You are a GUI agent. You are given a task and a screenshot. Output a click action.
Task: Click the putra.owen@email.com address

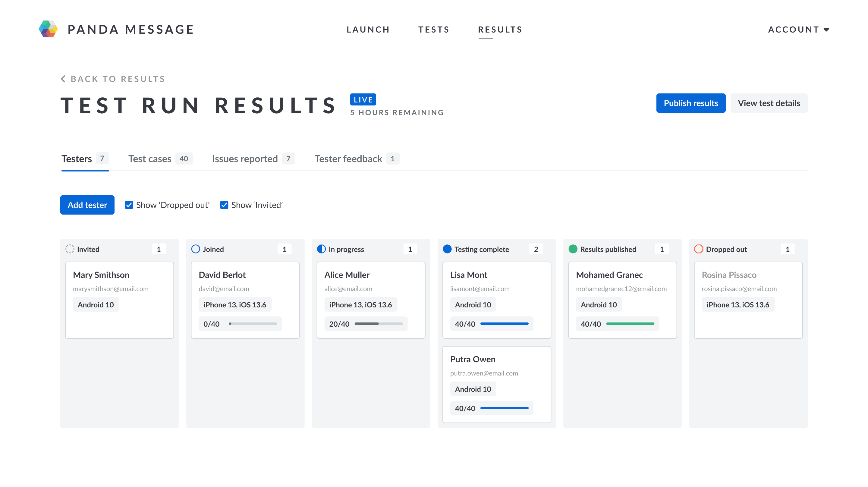point(484,373)
